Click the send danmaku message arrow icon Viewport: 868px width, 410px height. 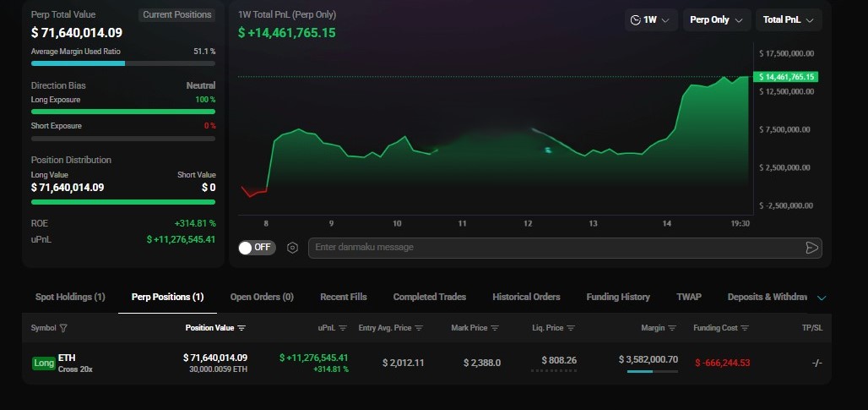(811, 248)
